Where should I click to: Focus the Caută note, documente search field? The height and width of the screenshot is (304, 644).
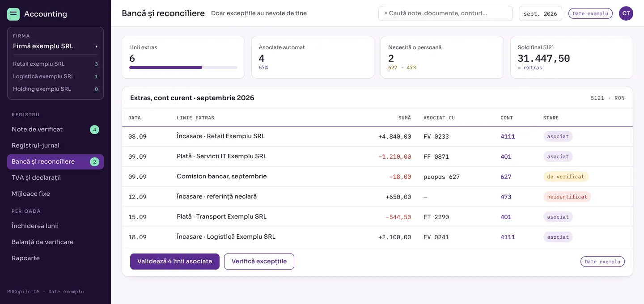tap(445, 13)
